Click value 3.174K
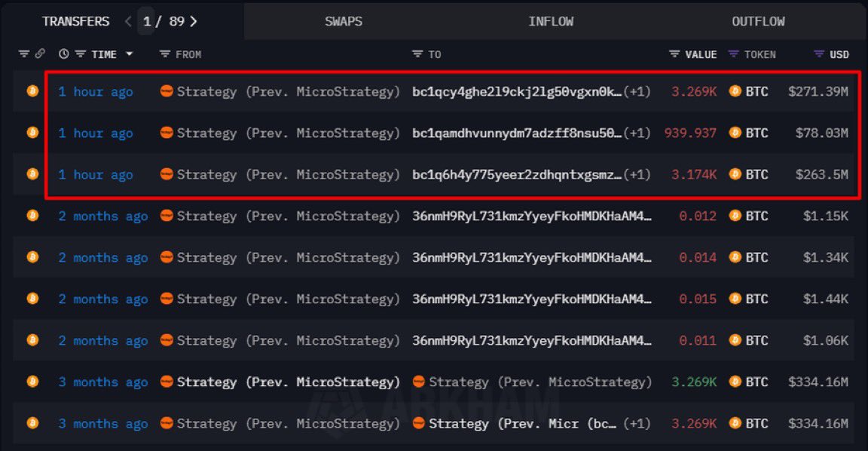This screenshot has height=451, width=868. [x=694, y=174]
